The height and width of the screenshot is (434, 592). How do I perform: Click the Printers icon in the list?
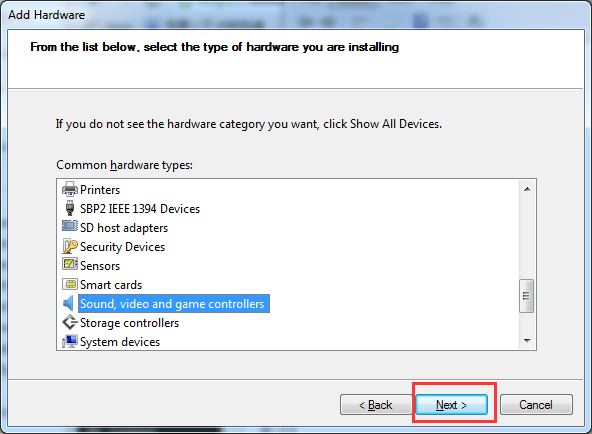[x=69, y=189]
